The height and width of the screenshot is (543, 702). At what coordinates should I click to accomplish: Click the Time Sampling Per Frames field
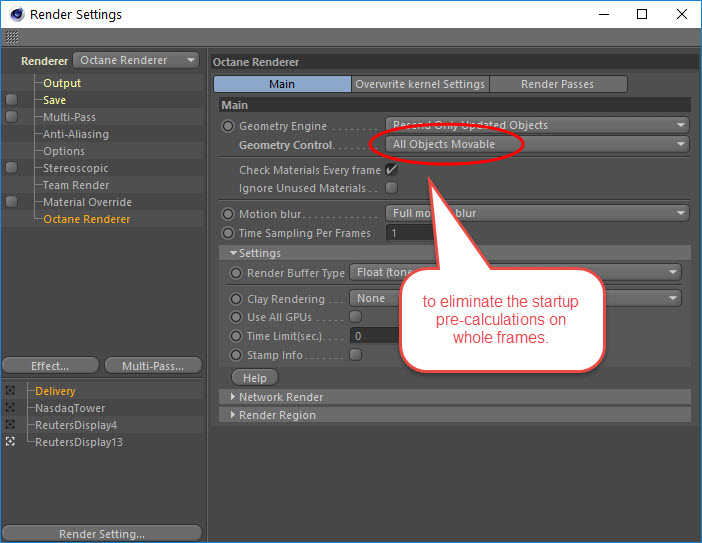410,233
